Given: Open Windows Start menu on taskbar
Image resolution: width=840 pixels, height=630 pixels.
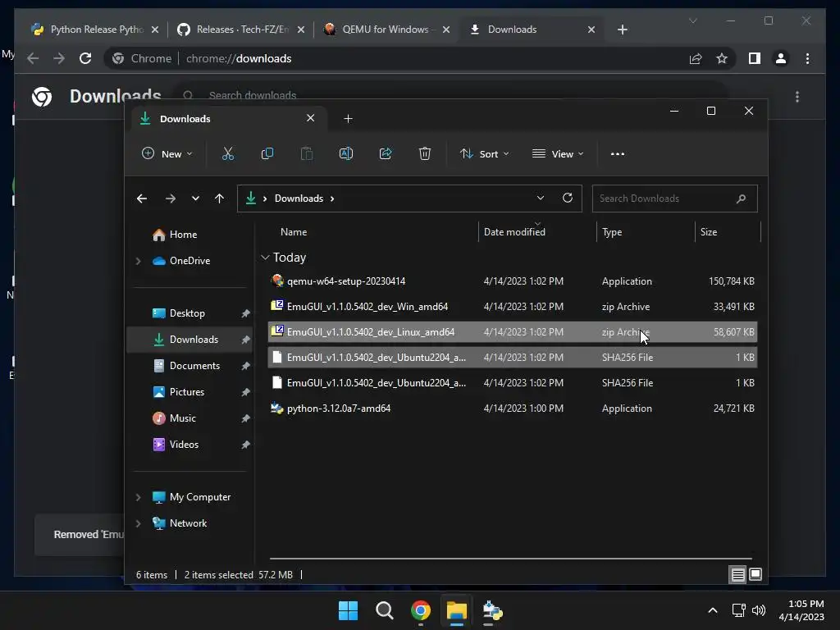Looking at the screenshot, I should tap(348, 610).
